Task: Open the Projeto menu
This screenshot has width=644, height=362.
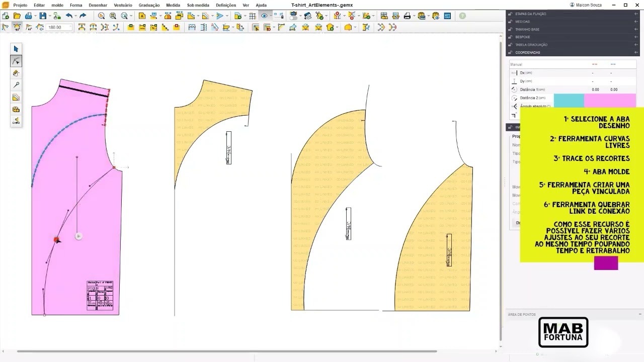Action: click(x=20, y=5)
